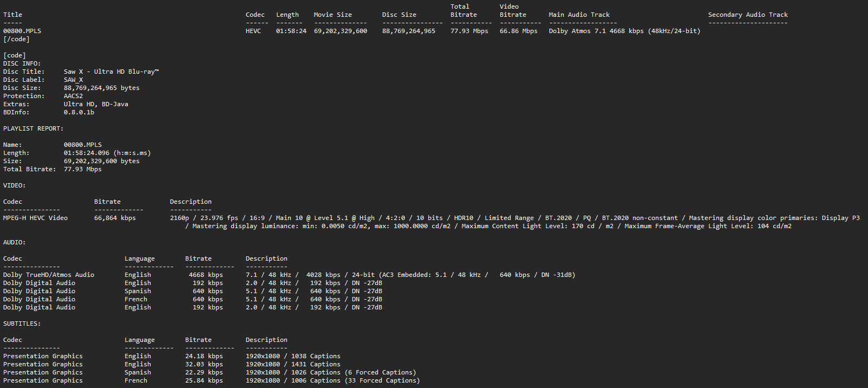Screen dimensions: 868x388
Task: Click the SUBTITLES heading
Action: pyautogui.click(x=22, y=324)
